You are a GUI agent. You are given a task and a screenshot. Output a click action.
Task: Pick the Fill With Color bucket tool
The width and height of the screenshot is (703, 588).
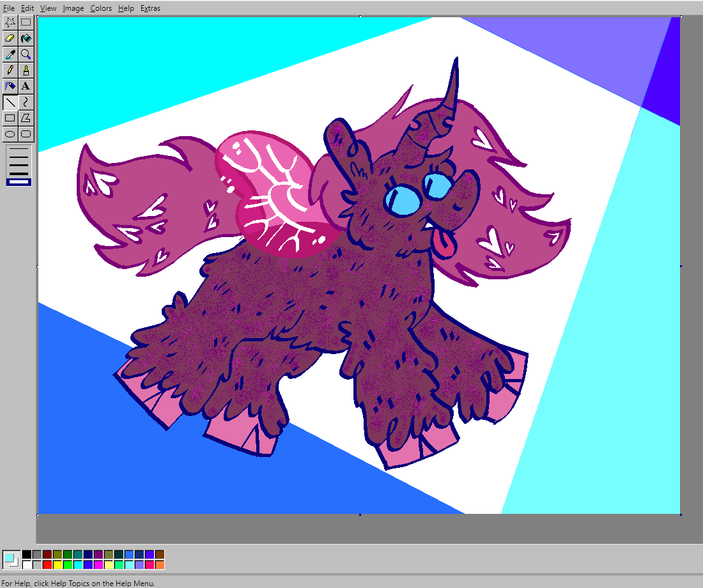pos(26,38)
